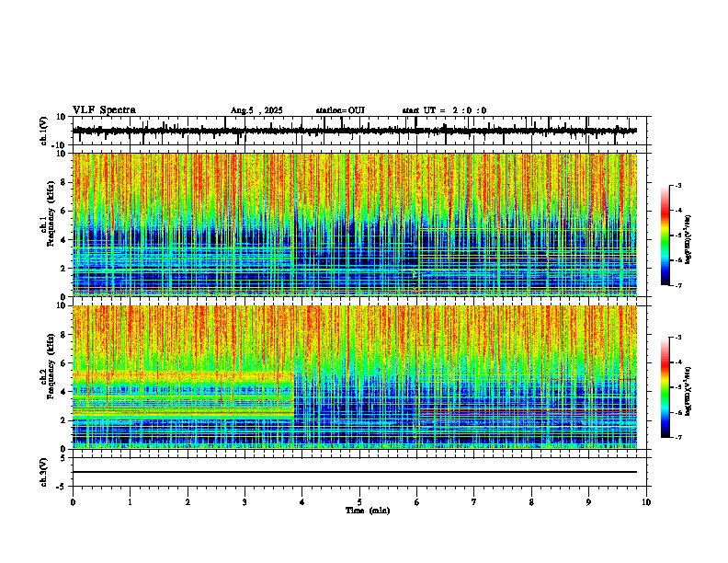The height and width of the screenshot is (563, 728).
Task: Click the time axis tick label "7"
Action: point(474,502)
